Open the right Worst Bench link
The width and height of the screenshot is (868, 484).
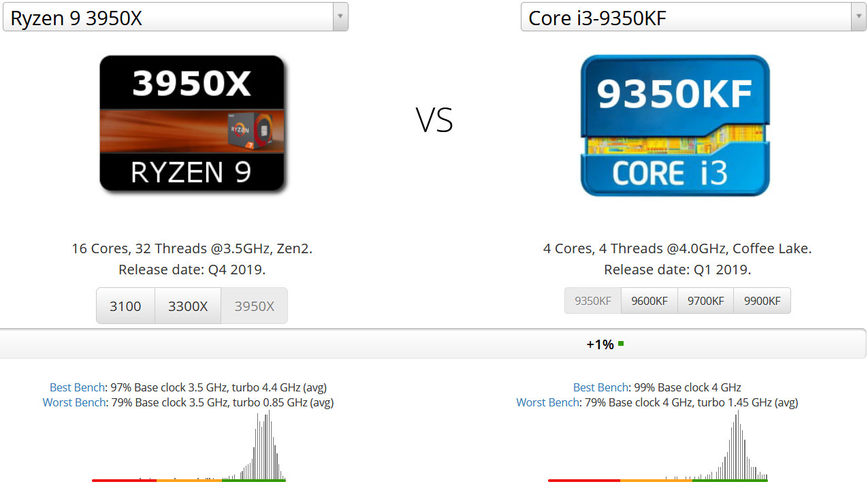click(x=547, y=402)
